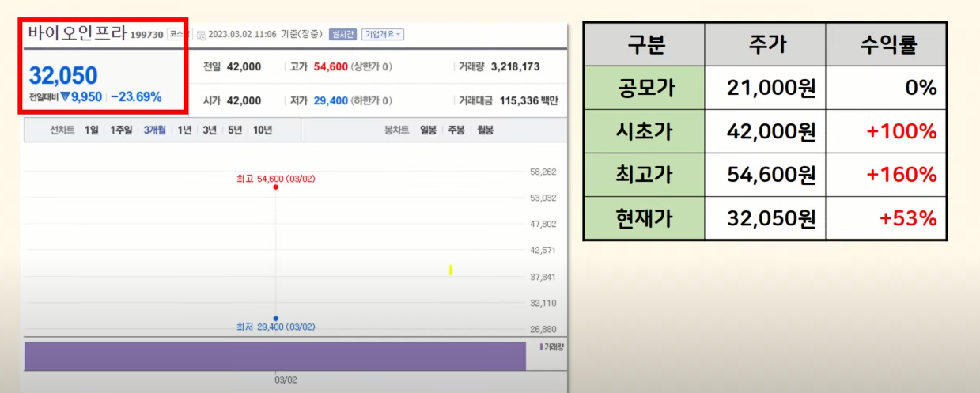Click the 42,571 price axis label
Screen dimensions: 980x393
[543, 250]
